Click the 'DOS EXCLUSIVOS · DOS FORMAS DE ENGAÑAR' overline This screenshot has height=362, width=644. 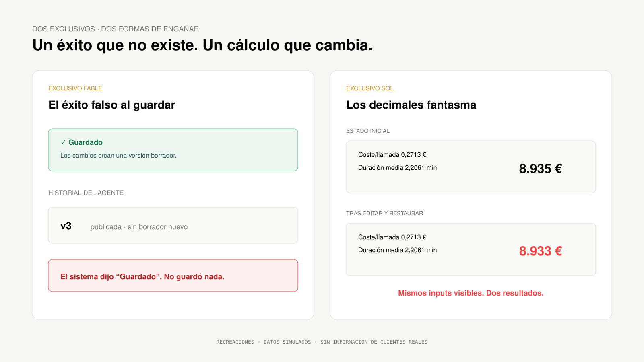[116, 29]
